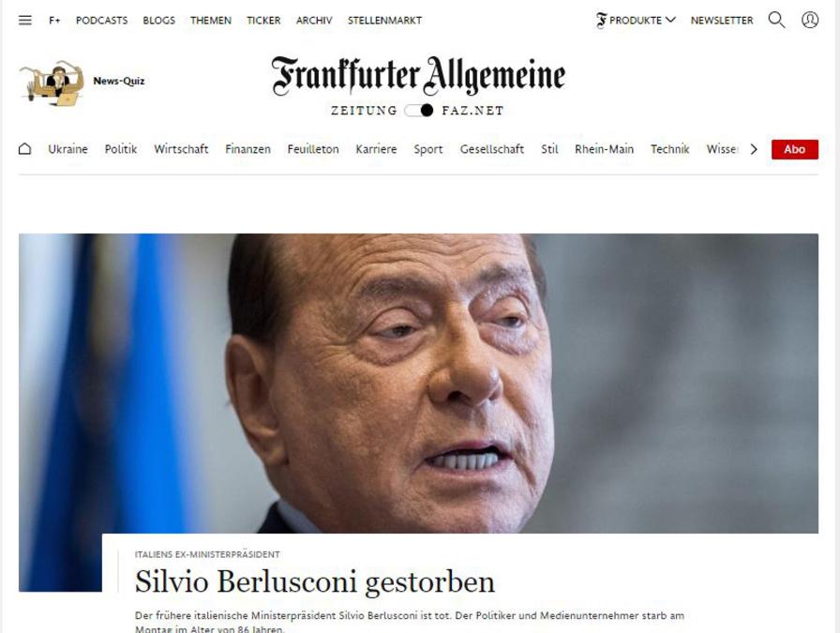This screenshot has height=633, width=840.
Task: Toggle between Zeitung and FAZ.NET
Action: pyautogui.click(x=419, y=111)
